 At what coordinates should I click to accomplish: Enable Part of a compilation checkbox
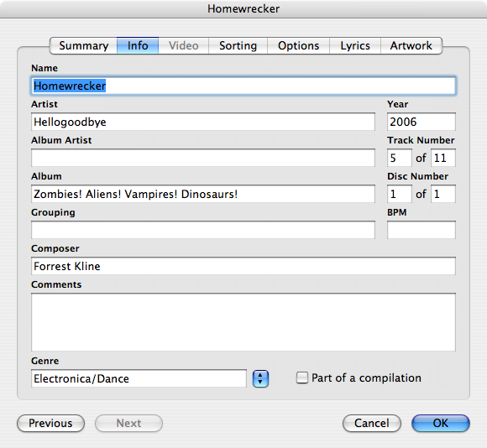coord(302,378)
